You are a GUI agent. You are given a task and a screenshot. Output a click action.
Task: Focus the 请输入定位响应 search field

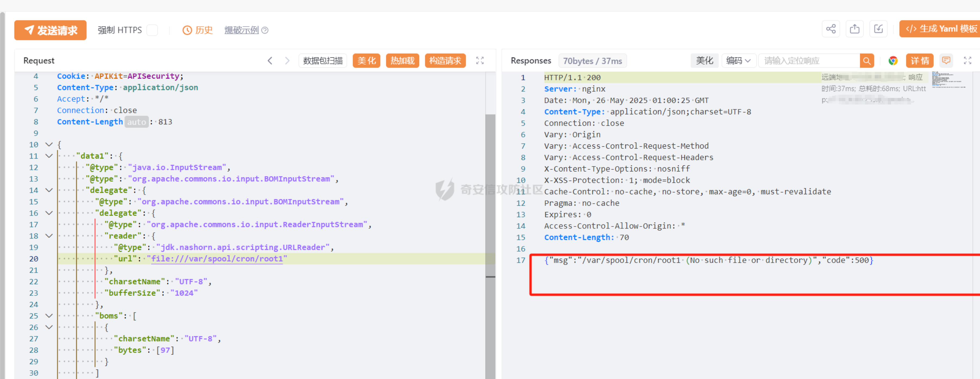click(x=809, y=60)
